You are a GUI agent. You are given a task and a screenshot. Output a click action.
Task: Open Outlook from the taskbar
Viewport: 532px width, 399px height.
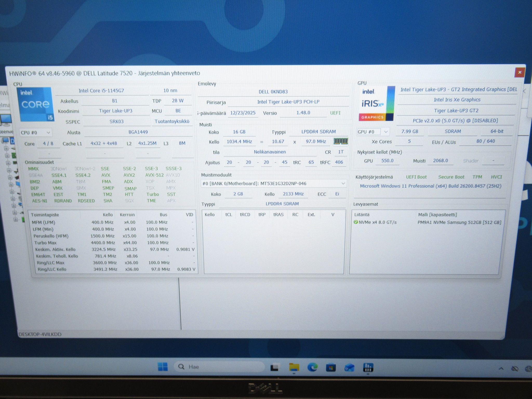click(349, 368)
